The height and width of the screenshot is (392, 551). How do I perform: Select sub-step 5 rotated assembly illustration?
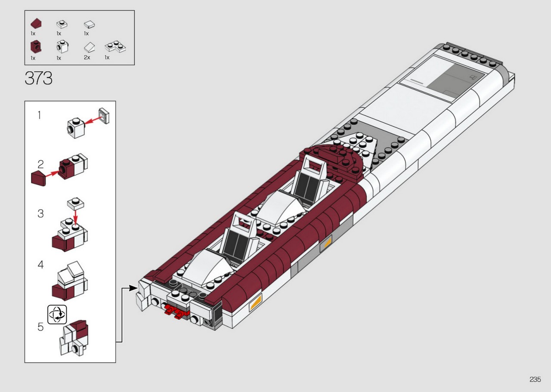(x=74, y=337)
